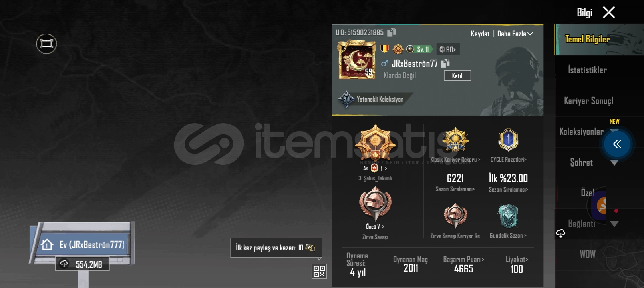Open the CYCLE Rozetleri badge icon
644x288 pixels.
point(508,140)
